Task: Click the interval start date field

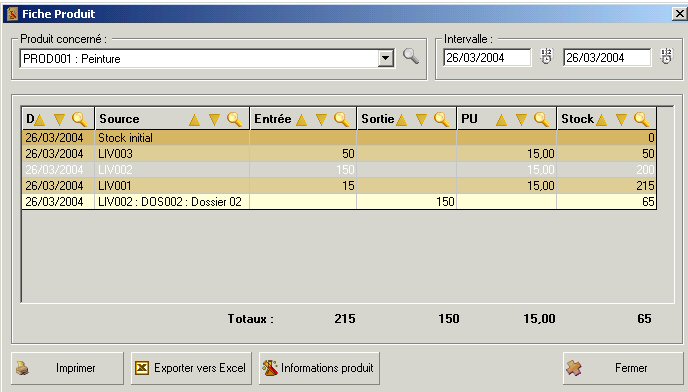Action: (487, 58)
